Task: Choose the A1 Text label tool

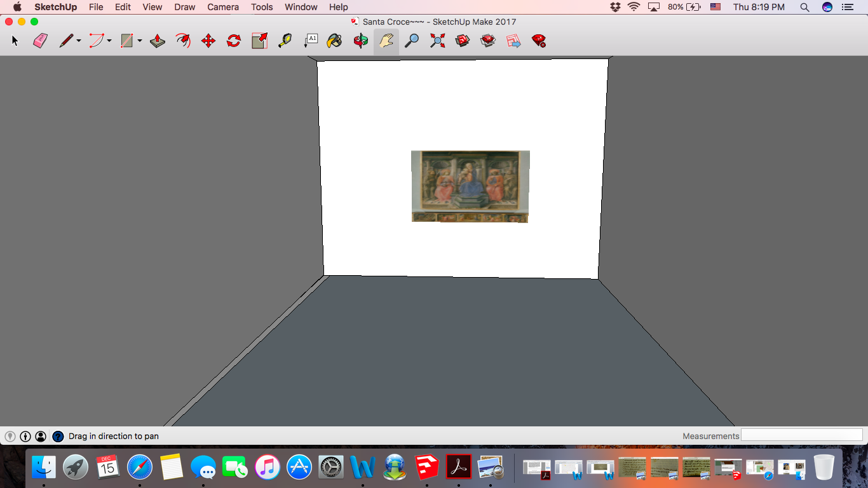Action: 310,41
